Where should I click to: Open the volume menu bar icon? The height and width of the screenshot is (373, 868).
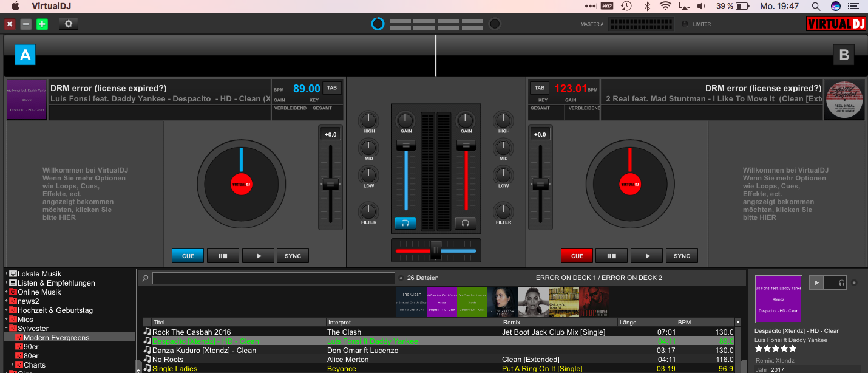tap(701, 6)
